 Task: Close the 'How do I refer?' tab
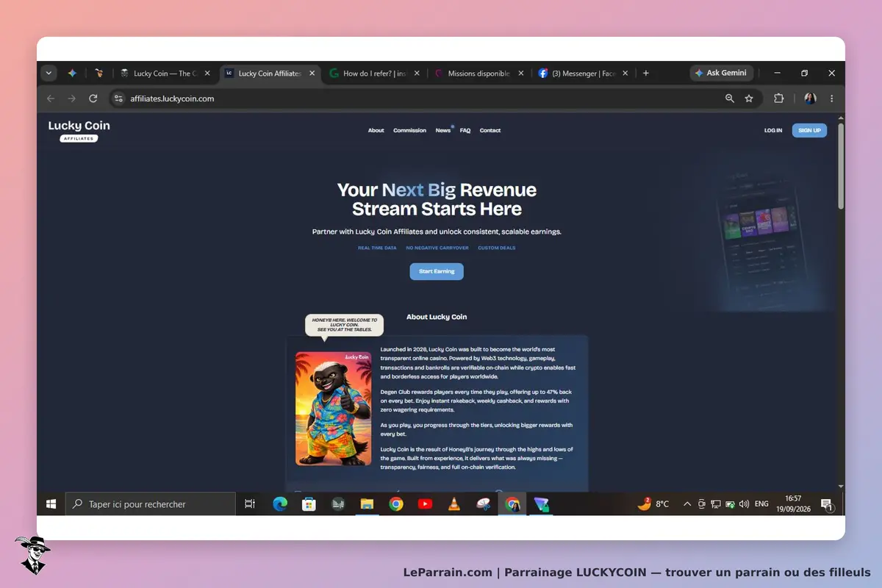point(417,73)
